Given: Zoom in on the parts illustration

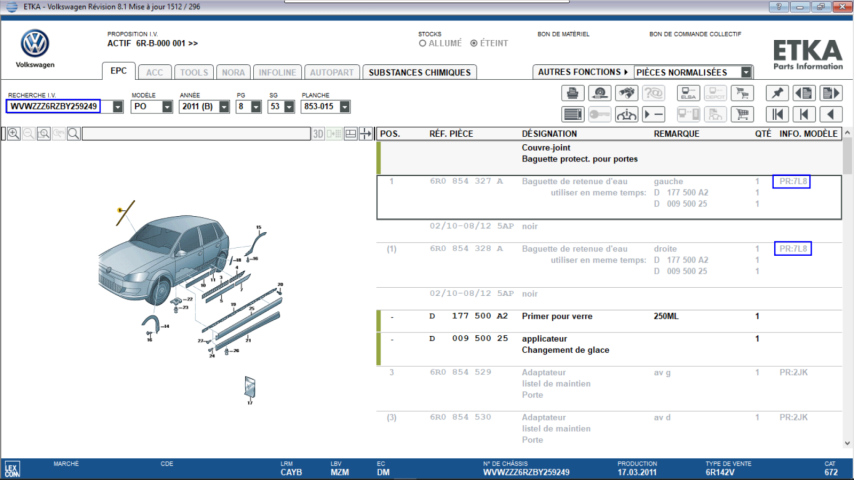Looking at the screenshot, I should tap(14, 133).
